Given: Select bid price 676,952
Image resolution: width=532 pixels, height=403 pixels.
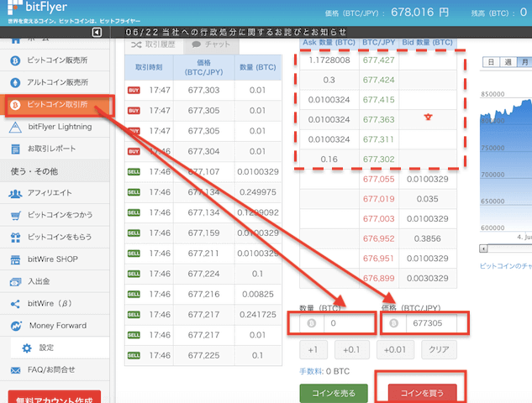Looking at the screenshot, I should pyautogui.click(x=379, y=238).
